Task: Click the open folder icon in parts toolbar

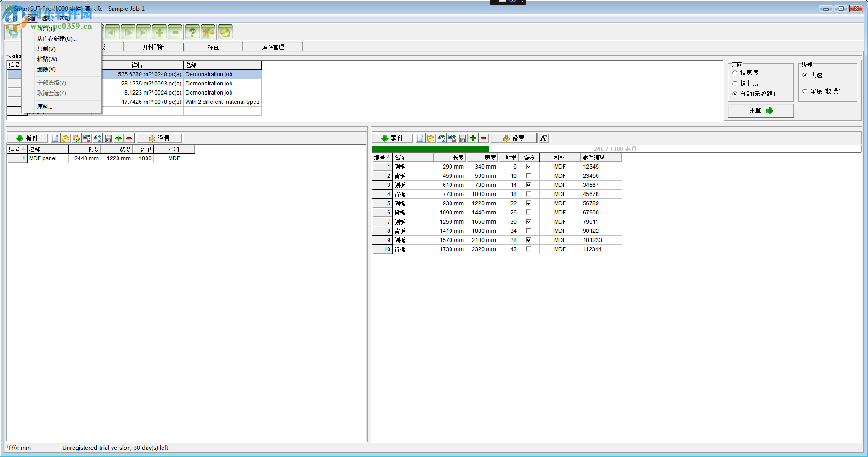Action: [430, 138]
